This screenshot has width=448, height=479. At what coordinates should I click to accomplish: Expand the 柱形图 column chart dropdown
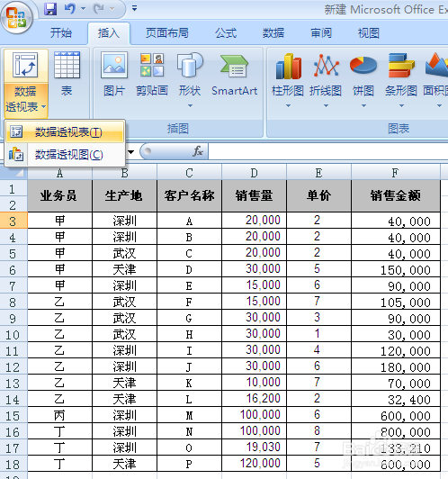click(x=288, y=105)
